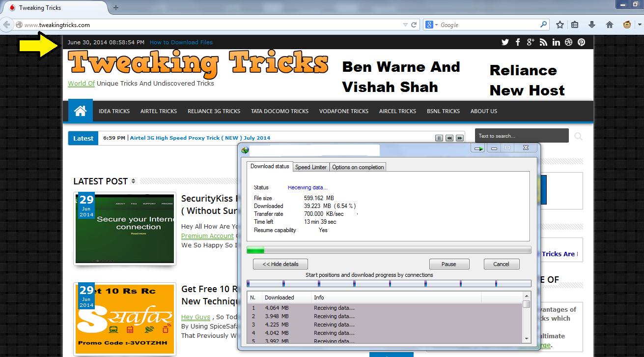Viewport: 644px width, 357px height.
Task: Reload the page with the refresh icon
Action: point(414,25)
